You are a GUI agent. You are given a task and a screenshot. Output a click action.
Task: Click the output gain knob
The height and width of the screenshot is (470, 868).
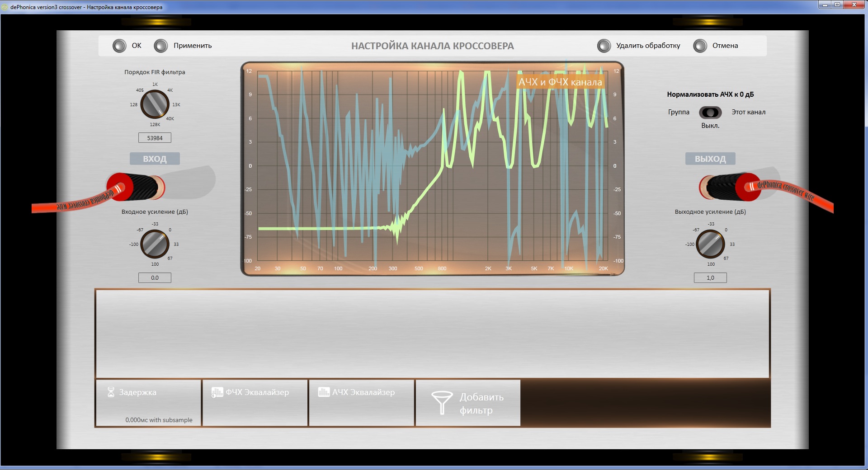pyautogui.click(x=710, y=244)
